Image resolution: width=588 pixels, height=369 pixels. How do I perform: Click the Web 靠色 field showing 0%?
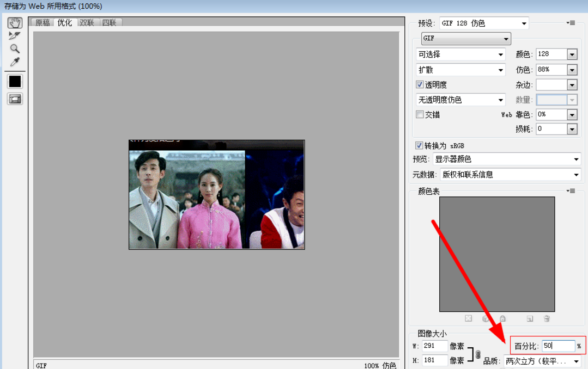pos(551,114)
